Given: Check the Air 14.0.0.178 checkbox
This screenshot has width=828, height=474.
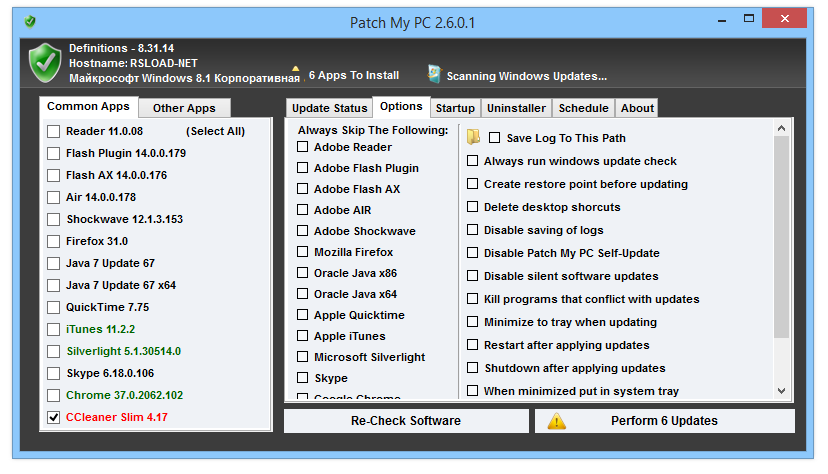Looking at the screenshot, I should (x=53, y=197).
